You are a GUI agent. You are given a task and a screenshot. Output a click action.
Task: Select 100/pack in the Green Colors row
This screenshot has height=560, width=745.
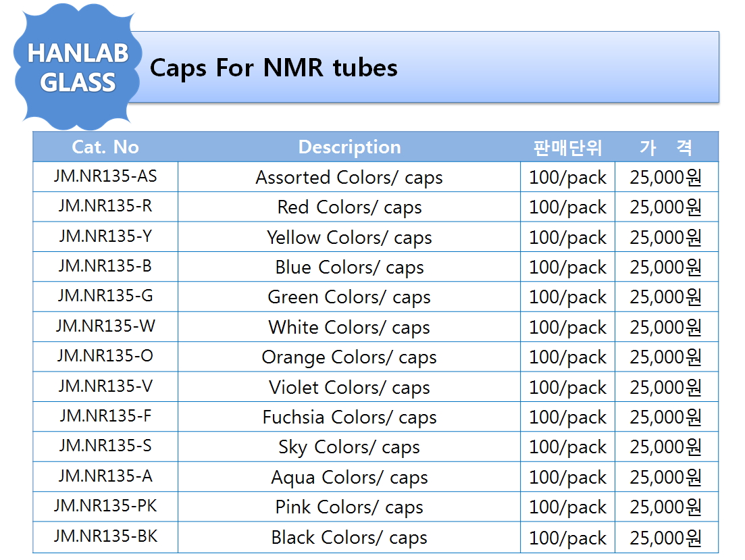[x=568, y=298]
